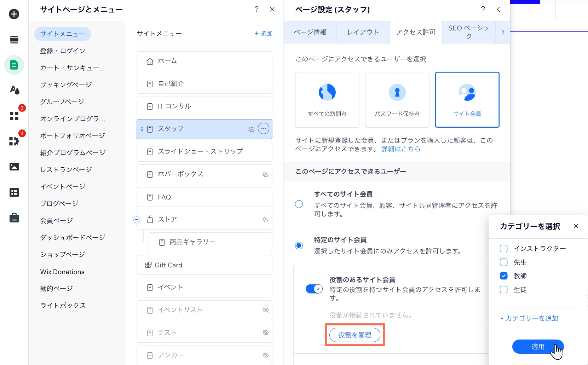This screenshot has width=588, height=365.
Task: Open the dev tools icon with badge 4
Action: (x=14, y=141)
